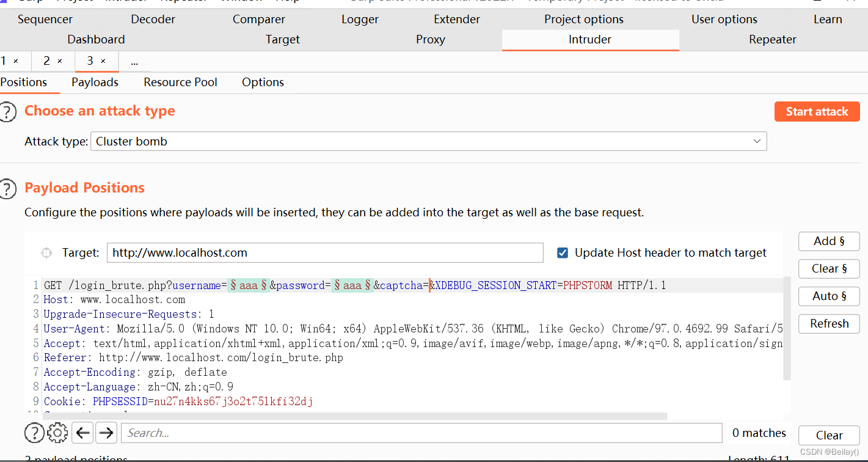Close Intruder attack tab 2
The height and width of the screenshot is (462, 868).
point(60,61)
